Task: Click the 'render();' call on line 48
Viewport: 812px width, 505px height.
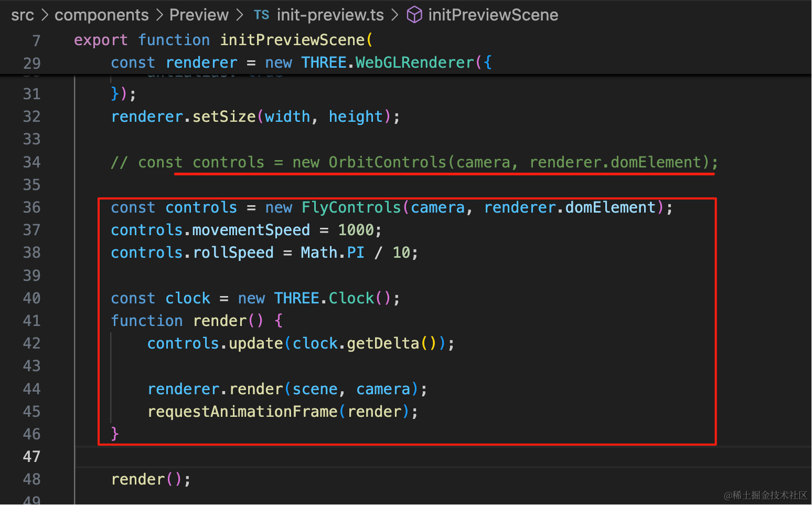Action: (151, 479)
